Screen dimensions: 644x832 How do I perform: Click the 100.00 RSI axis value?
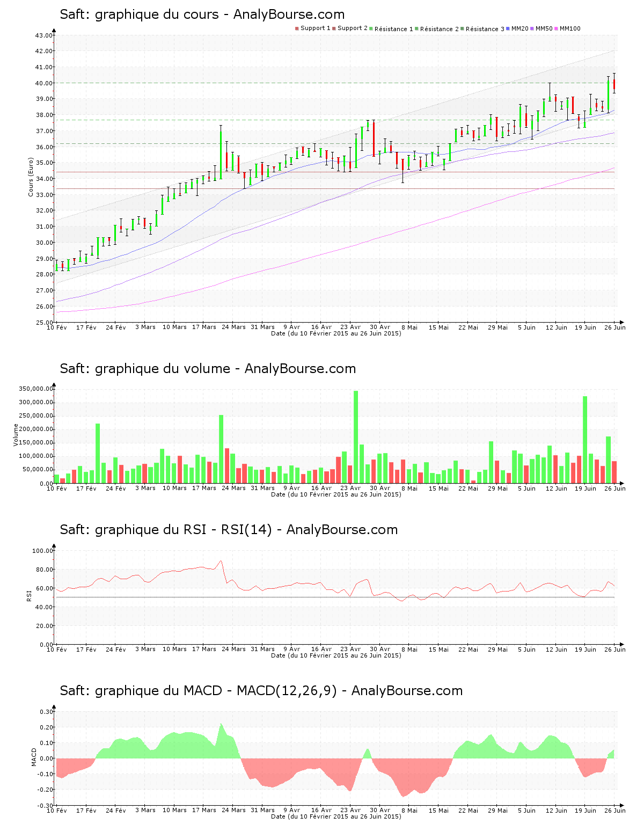point(42,551)
